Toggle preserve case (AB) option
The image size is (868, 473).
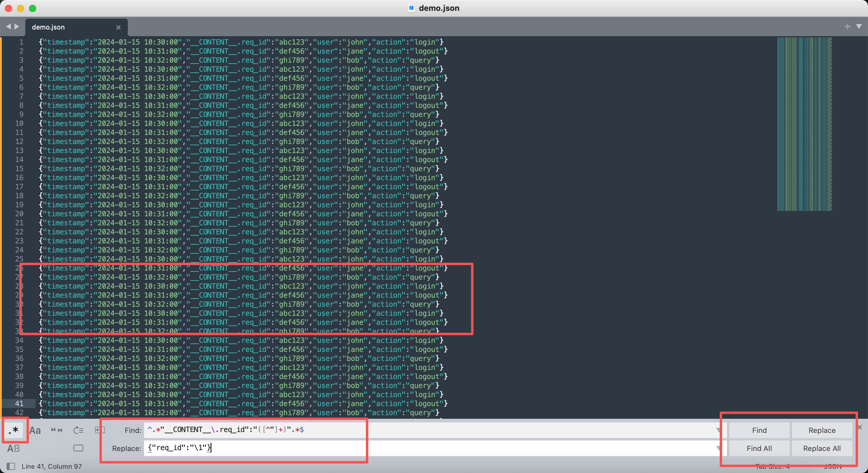pos(14,448)
